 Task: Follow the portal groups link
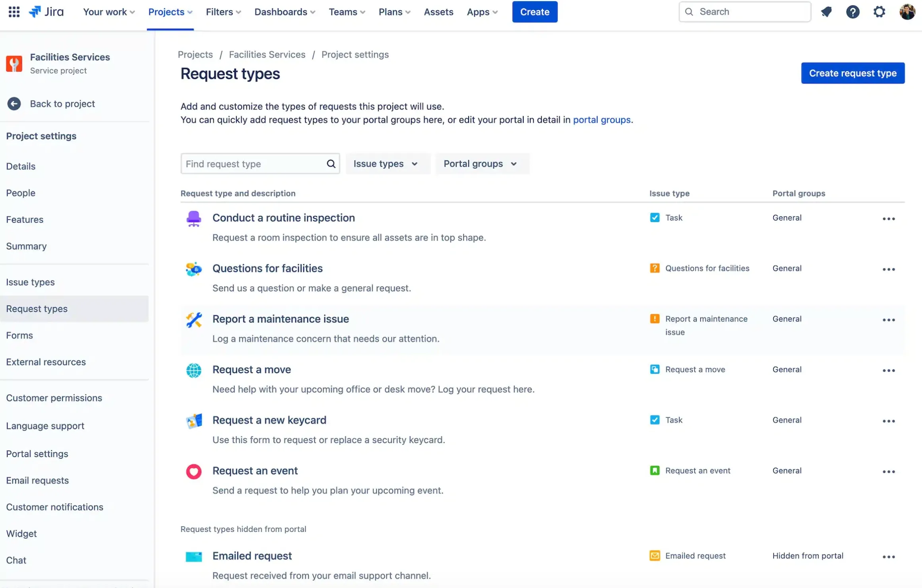point(602,120)
